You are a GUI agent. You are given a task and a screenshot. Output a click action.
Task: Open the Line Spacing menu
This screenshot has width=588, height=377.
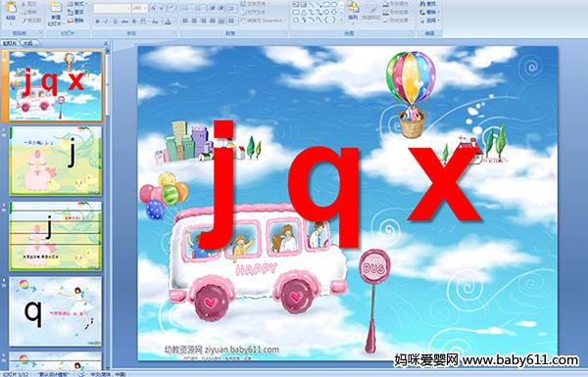pyautogui.click(x=231, y=8)
